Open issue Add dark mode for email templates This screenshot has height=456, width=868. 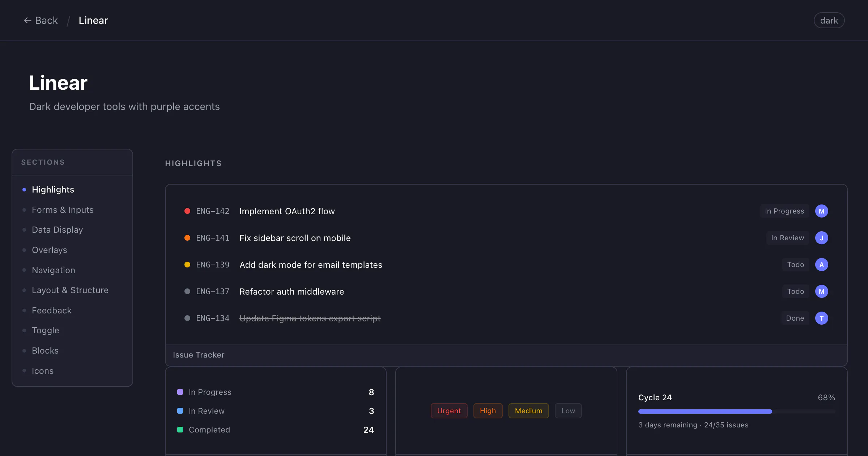tap(311, 265)
